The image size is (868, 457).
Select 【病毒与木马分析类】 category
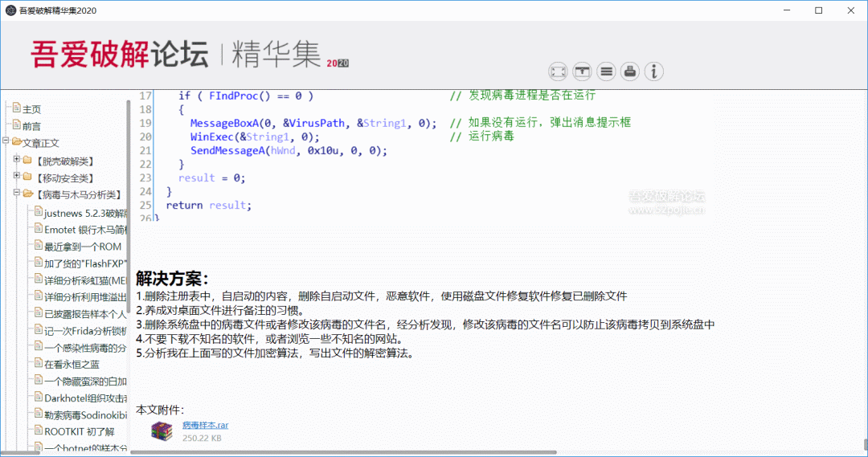(78, 194)
